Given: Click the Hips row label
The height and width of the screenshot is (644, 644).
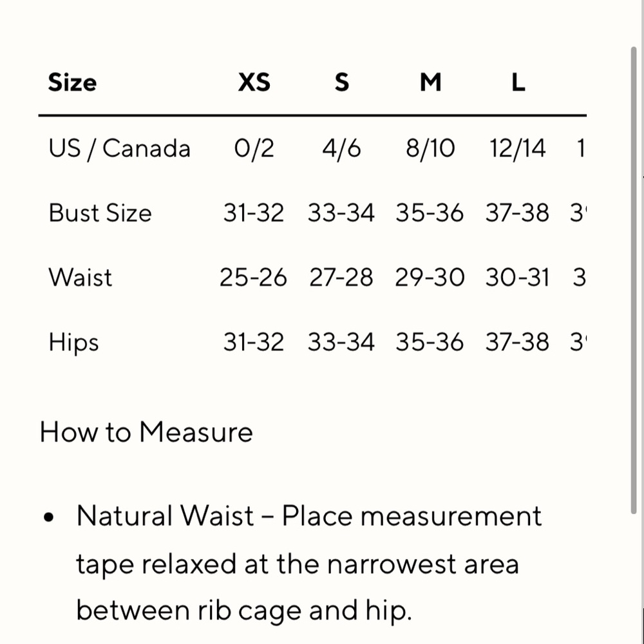Looking at the screenshot, I should [73, 342].
